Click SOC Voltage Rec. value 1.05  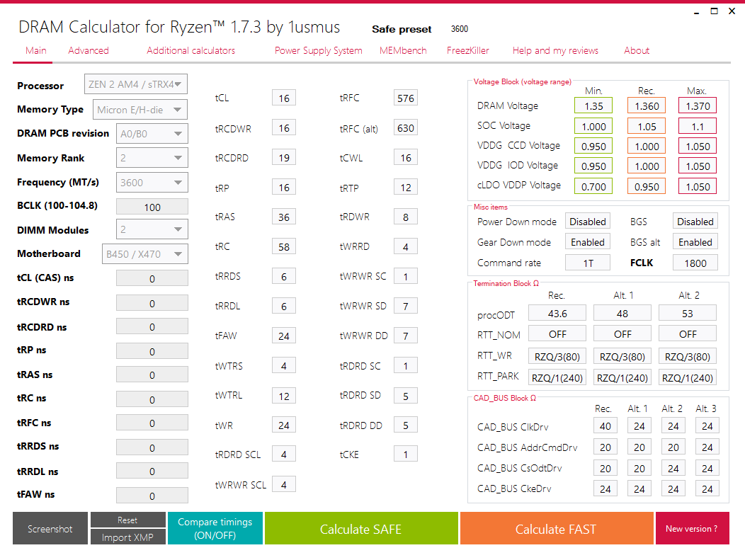647,126
